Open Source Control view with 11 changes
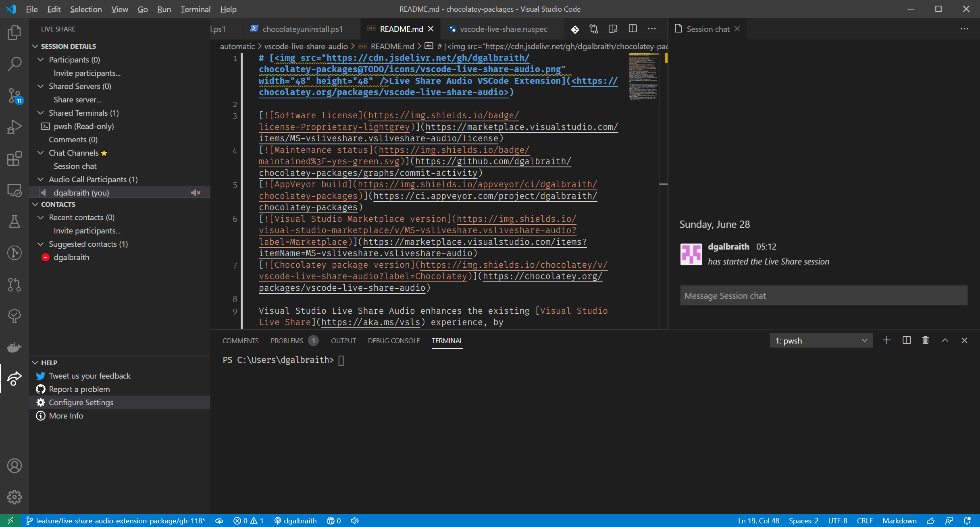The image size is (980, 527). (x=15, y=96)
